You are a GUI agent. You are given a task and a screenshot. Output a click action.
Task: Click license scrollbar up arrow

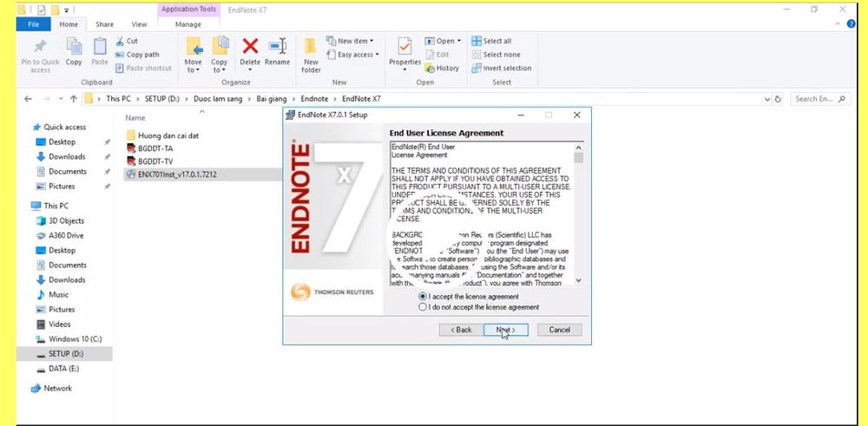579,147
